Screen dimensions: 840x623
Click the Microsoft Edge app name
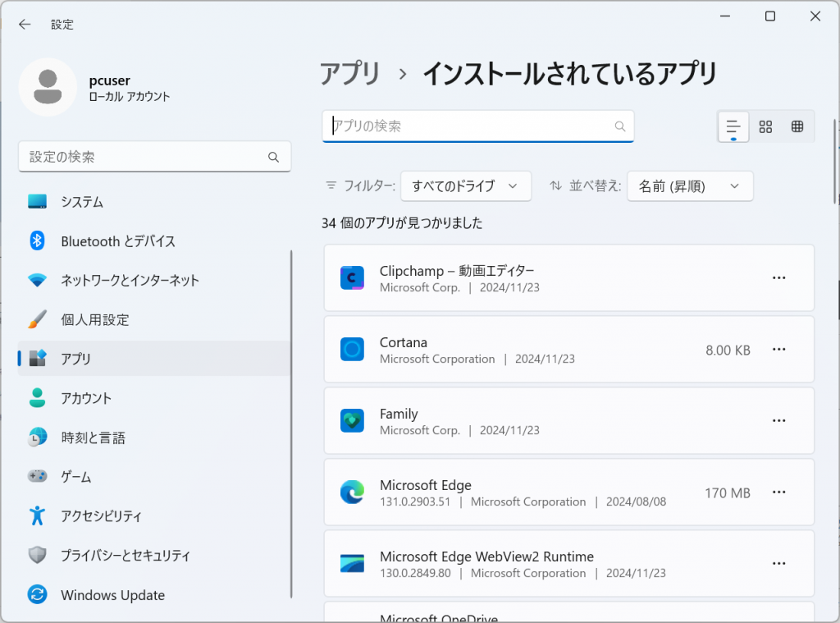(x=426, y=485)
